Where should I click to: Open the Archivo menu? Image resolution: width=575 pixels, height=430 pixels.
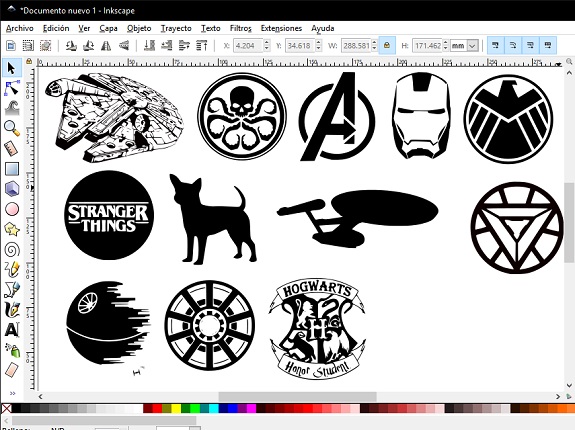pyautogui.click(x=20, y=28)
